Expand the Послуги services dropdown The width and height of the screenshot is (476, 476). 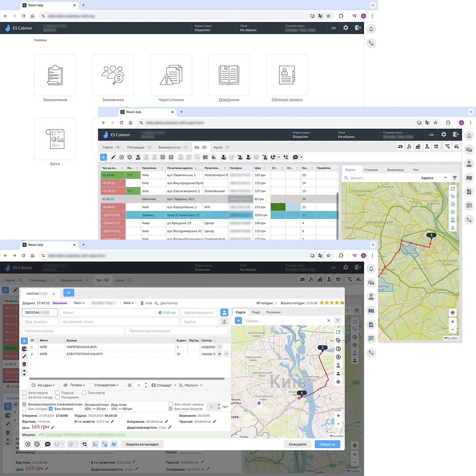[x=191, y=385]
